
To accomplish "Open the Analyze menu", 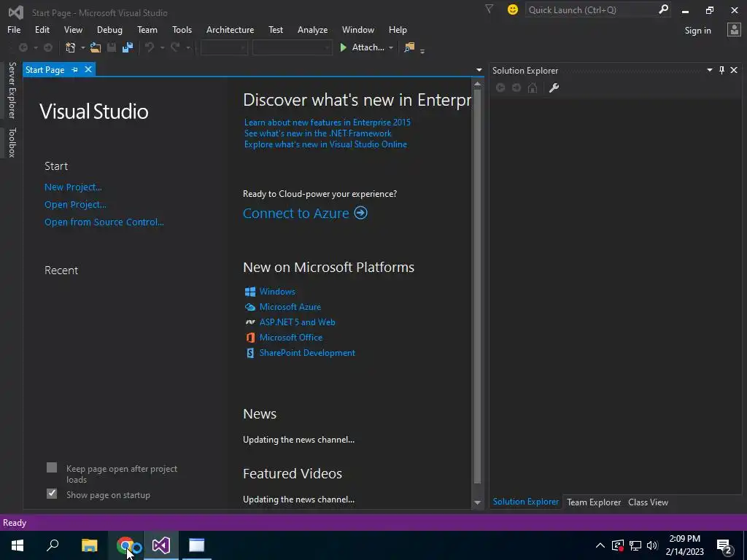I will 312,29.
